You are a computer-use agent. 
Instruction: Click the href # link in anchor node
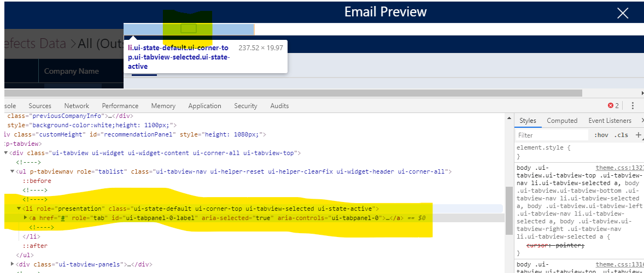[63, 218]
